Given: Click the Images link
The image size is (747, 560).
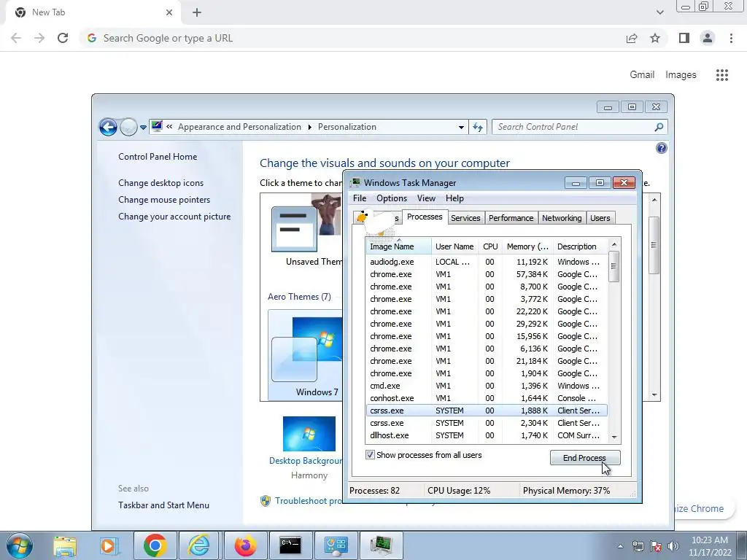Looking at the screenshot, I should [x=681, y=75].
